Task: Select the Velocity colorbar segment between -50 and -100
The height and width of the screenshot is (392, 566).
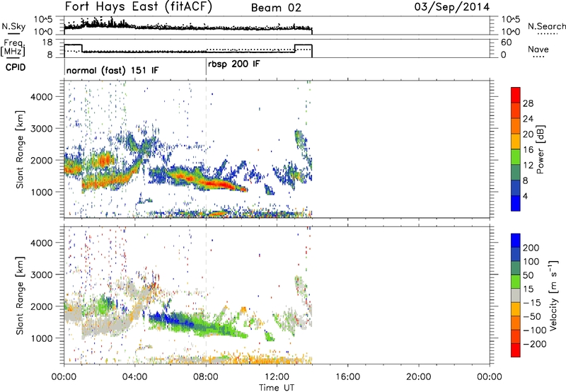Action: tap(516, 323)
